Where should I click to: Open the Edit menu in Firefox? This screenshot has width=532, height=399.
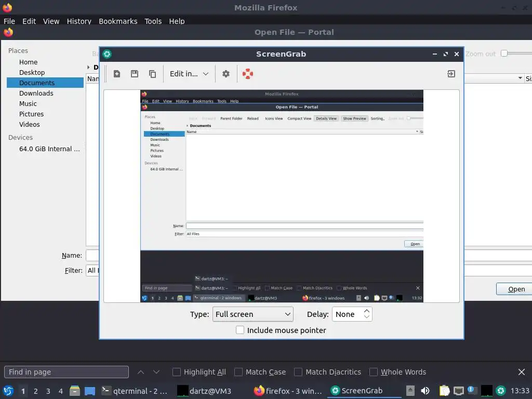[29, 21]
